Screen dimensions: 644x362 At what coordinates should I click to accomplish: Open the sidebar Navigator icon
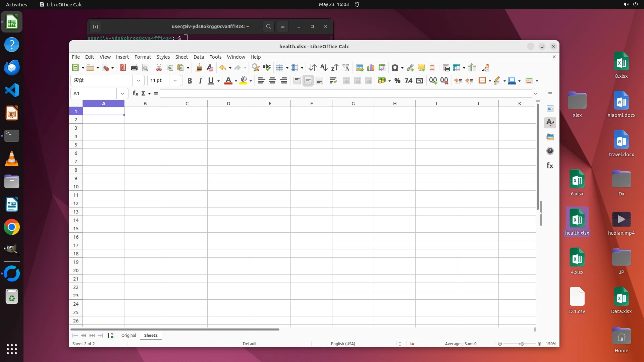(x=550, y=151)
